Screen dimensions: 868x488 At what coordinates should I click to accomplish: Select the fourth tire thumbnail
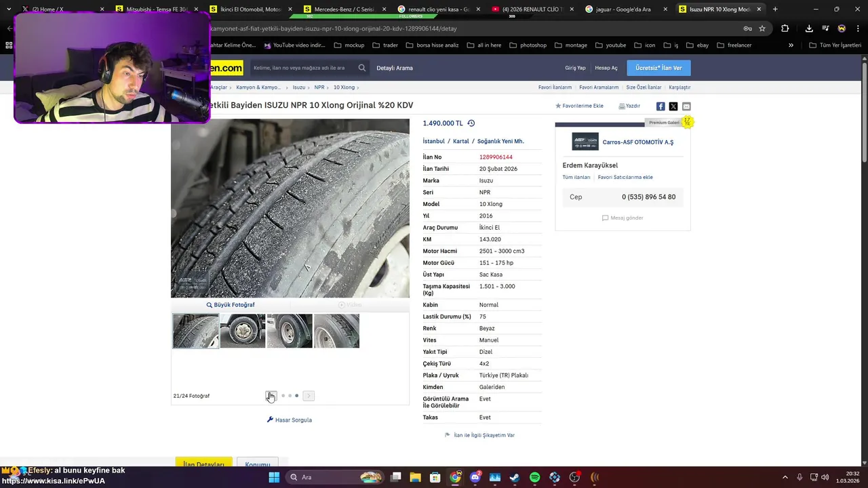pos(336,331)
